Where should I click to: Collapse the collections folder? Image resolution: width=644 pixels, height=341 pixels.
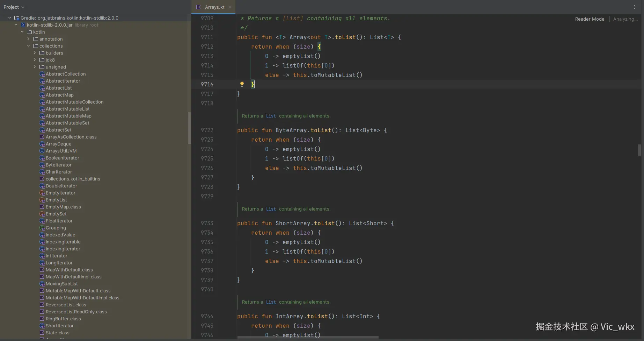(x=28, y=46)
